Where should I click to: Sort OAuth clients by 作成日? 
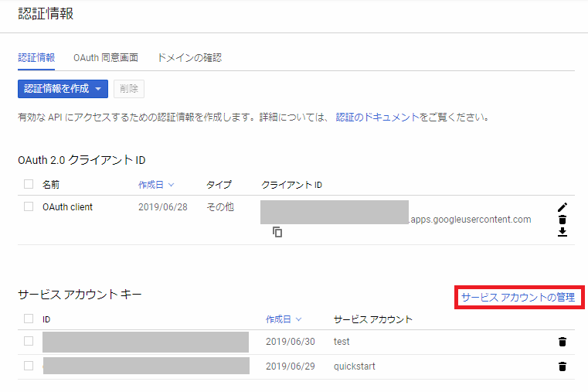click(x=156, y=185)
